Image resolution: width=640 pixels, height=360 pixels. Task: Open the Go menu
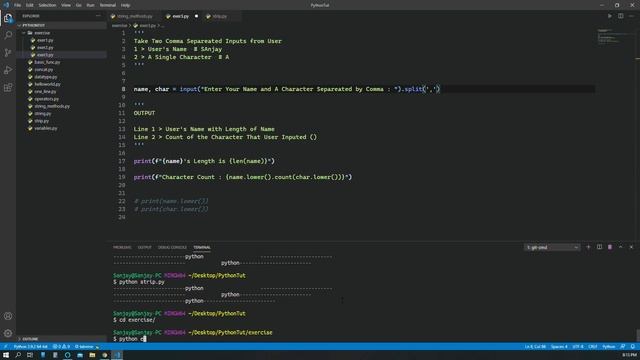coord(79,5)
